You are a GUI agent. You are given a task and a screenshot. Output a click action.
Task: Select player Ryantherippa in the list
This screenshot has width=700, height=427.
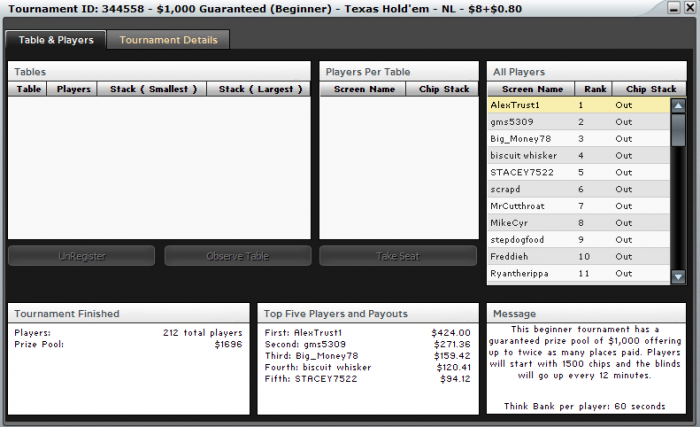[579, 273]
